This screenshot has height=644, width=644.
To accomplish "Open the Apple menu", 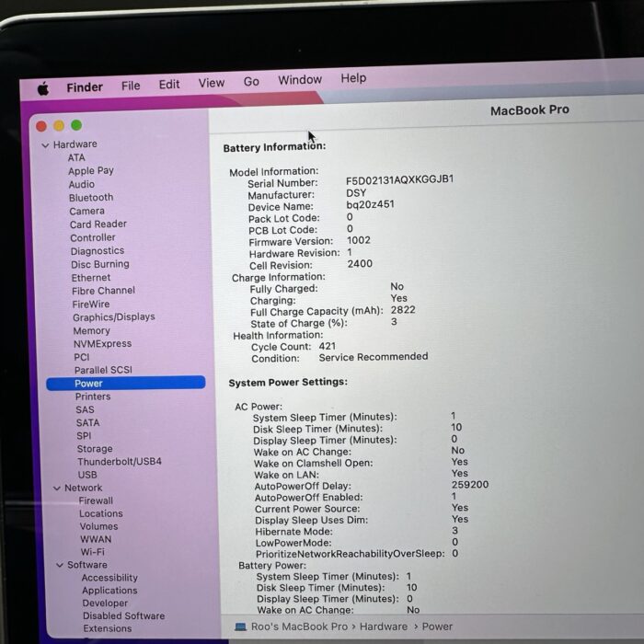I will click(x=43, y=88).
